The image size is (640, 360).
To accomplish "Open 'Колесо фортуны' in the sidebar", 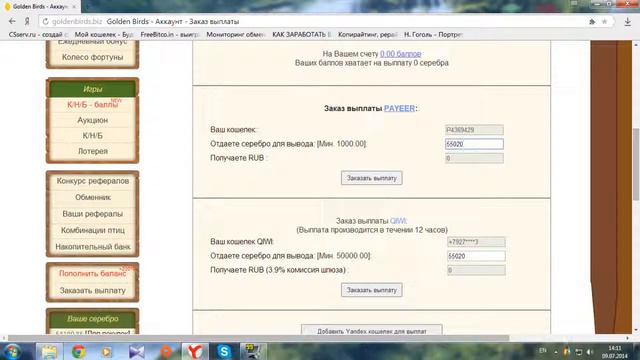I will click(x=92, y=57).
